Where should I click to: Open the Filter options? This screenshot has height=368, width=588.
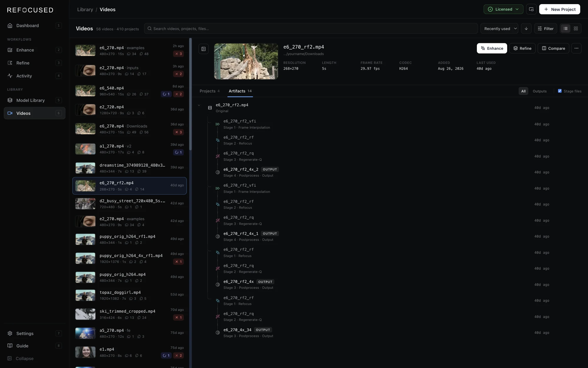tap(546, 29)
